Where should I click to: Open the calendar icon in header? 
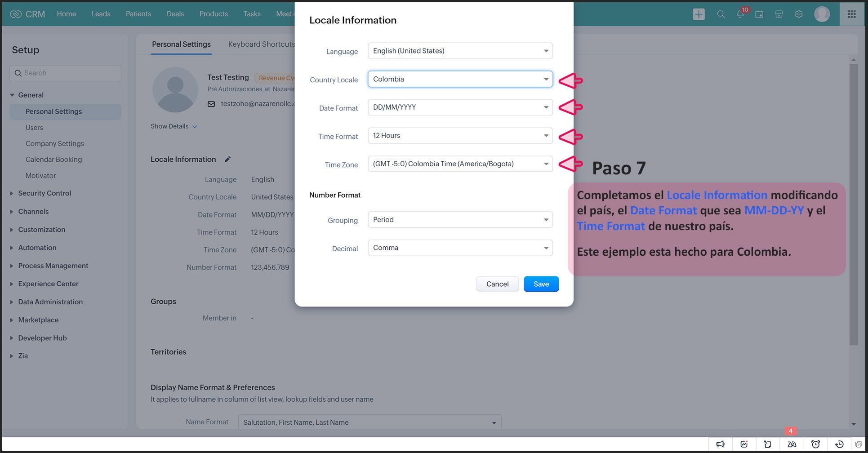[x=759, y=14]
